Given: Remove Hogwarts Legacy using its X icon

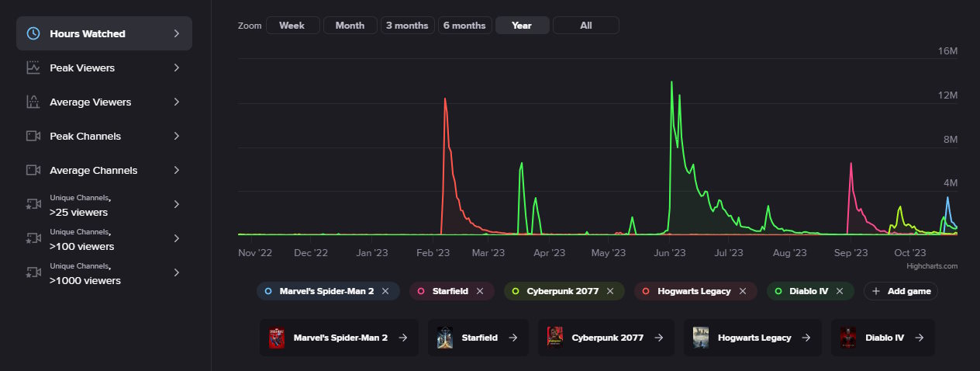Looking at the screenshot, I should (x=743, y=291).
